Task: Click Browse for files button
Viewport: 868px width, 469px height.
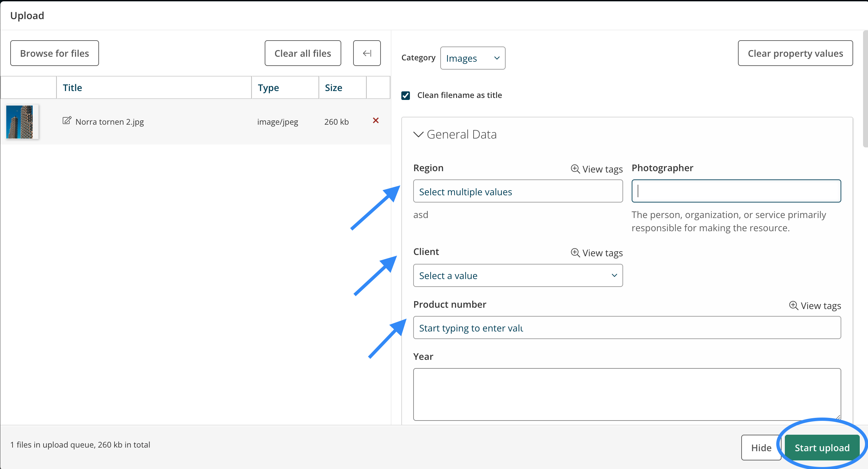Action: [54, 53]
